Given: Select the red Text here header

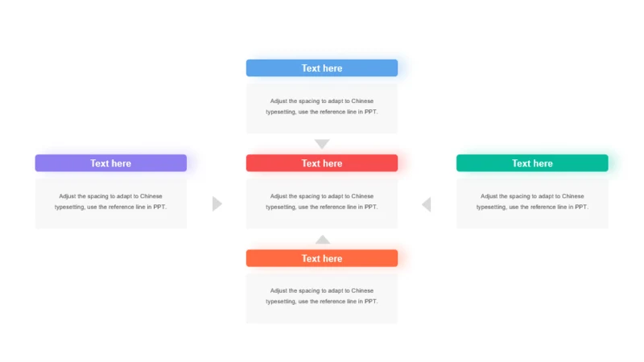Looking at the screenshot, I should (x=322, y=163).
